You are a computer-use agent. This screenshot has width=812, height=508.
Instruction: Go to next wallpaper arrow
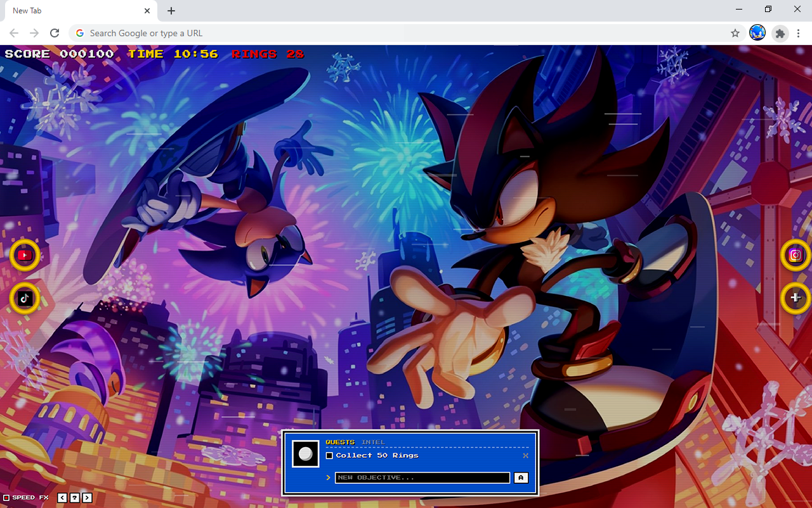[87, 498]
